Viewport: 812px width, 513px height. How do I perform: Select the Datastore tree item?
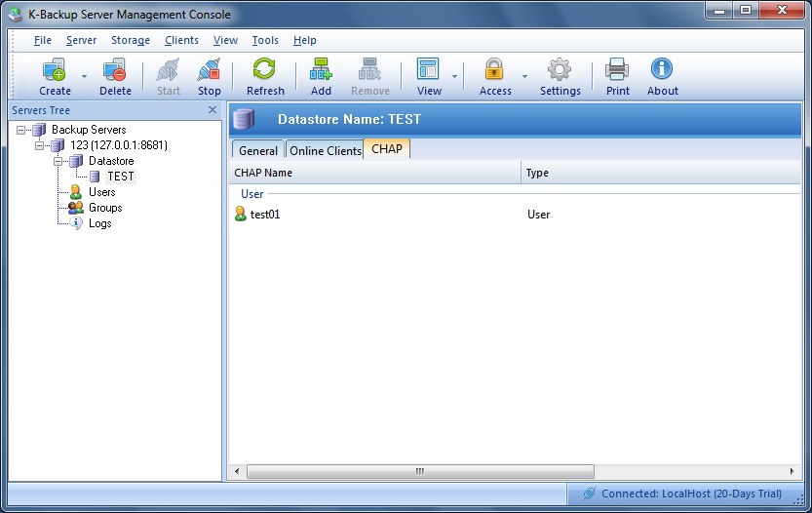point(111,161)
